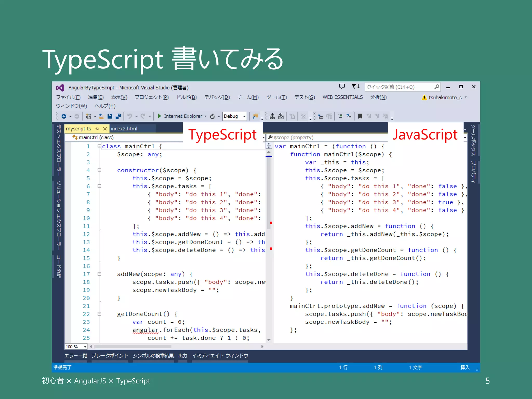
Task: Open the デバッグ(D) menu
Action: [217, 97]
